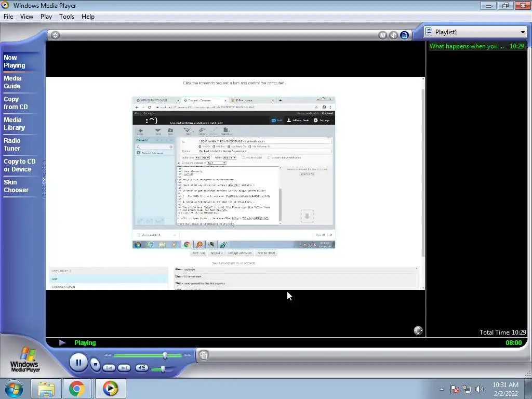Click the Total Time 10:29 label

502,332
